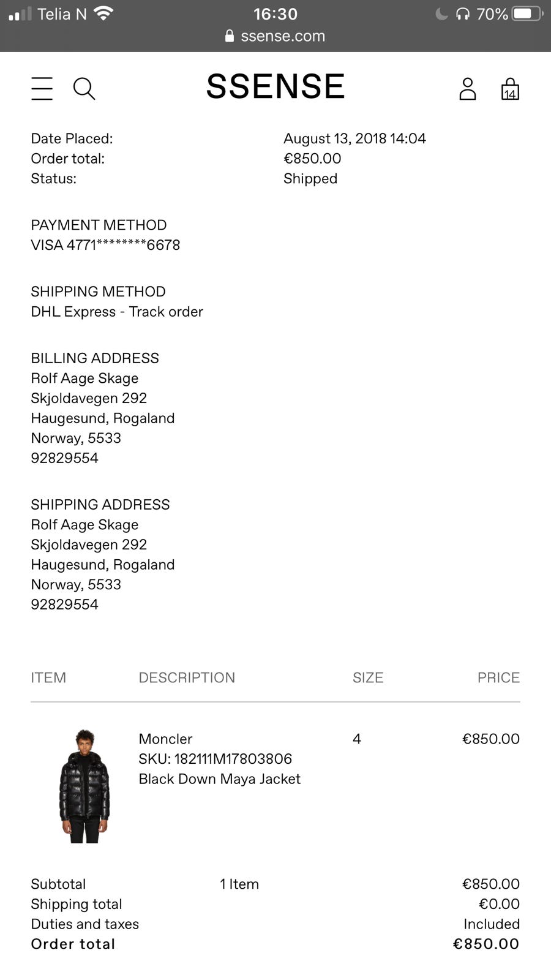Click the Track order link

pos(166,312)
